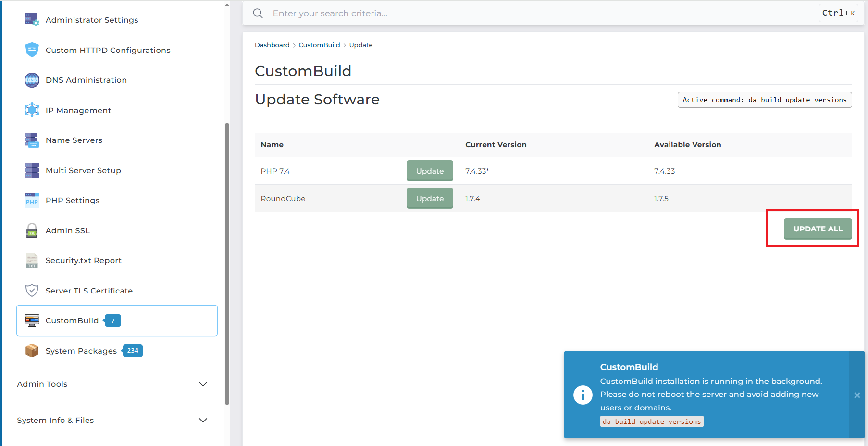Go to Dashboard breadcrumb link
The image size is (868, 446).
(x=272, y=45)
